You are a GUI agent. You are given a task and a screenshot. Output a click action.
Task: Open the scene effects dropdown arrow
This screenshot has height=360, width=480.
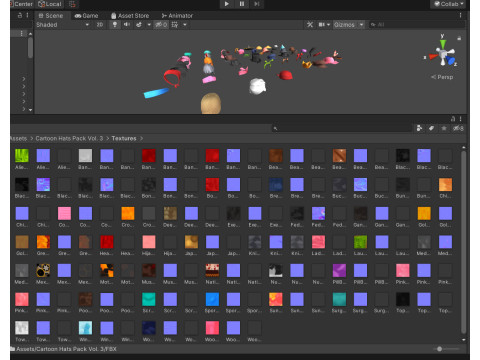(149, 25)
